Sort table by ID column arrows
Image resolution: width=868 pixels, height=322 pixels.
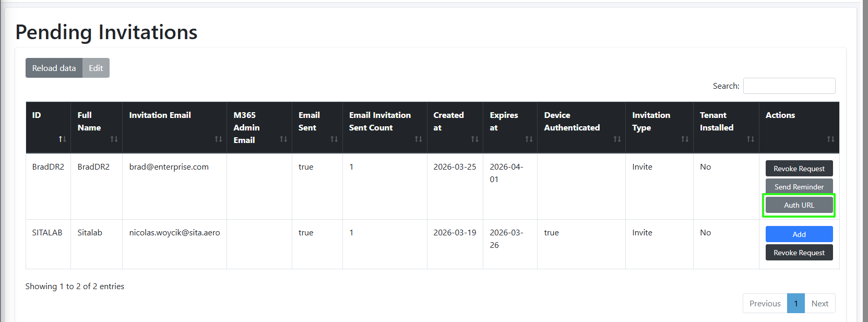pyautogui.click(x=62, y=139)
